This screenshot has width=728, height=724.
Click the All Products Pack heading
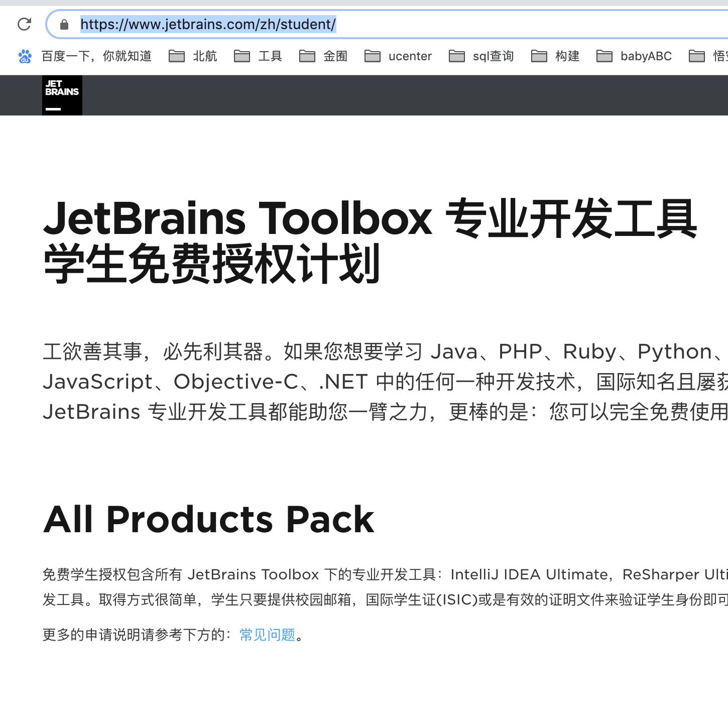click(209, 519)
